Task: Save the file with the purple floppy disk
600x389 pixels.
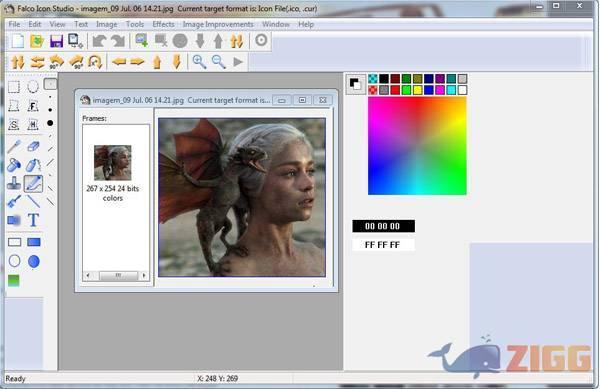Action: click(x=56, y=41)
